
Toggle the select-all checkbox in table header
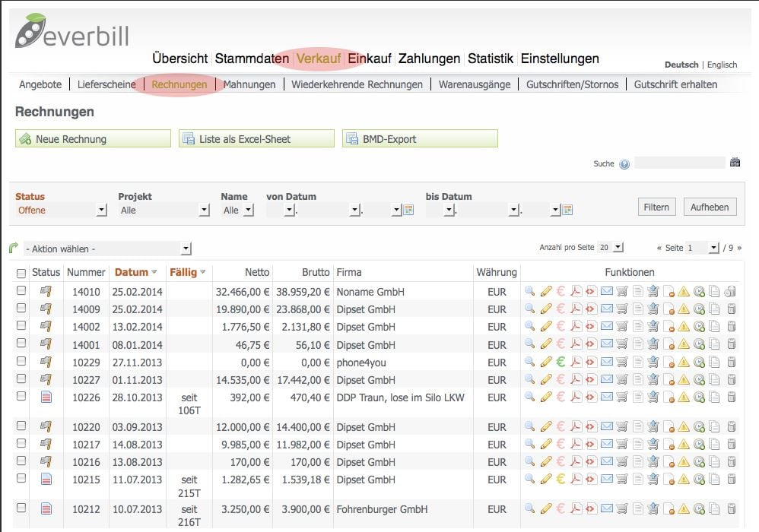tap(21, 273)
